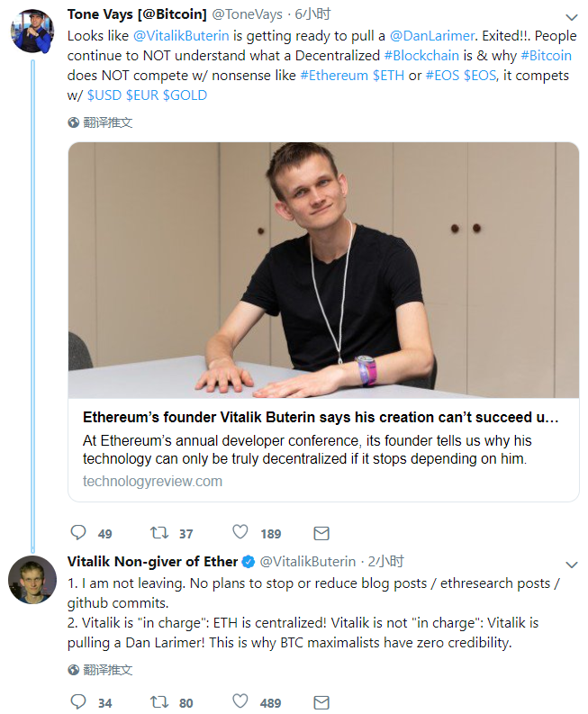Like Vitalik's tweet with heart icon

tap(240, 701)
